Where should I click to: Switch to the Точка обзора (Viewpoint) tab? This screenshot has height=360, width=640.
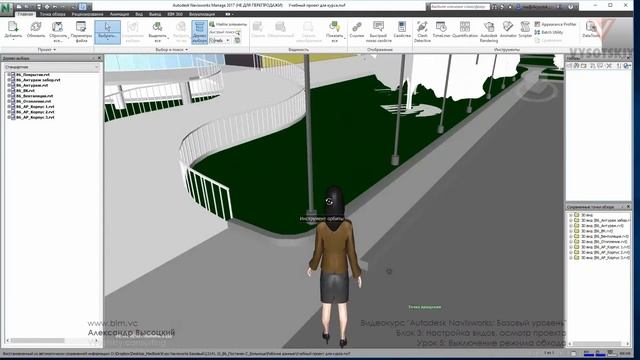[52, 14]
